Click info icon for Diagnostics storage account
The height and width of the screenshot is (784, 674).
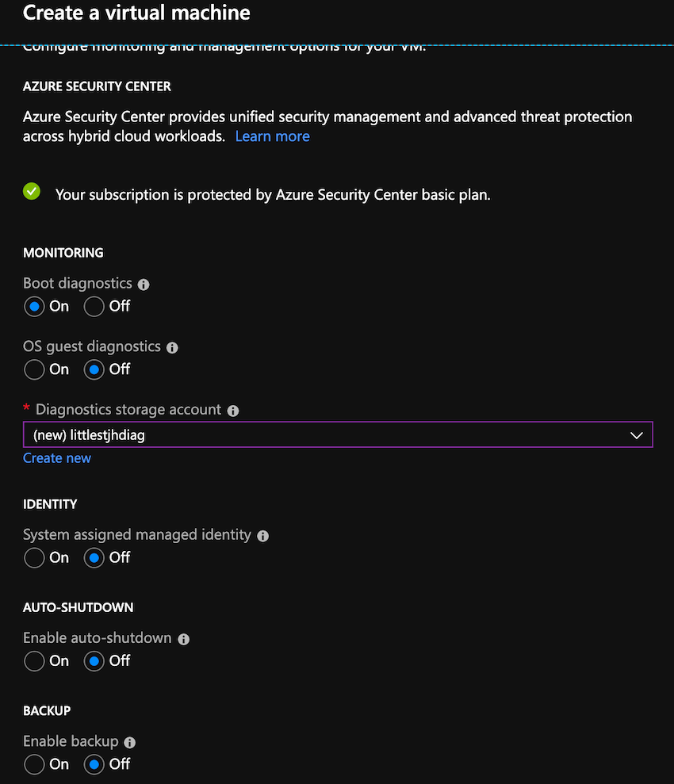(x=232, y=411)
